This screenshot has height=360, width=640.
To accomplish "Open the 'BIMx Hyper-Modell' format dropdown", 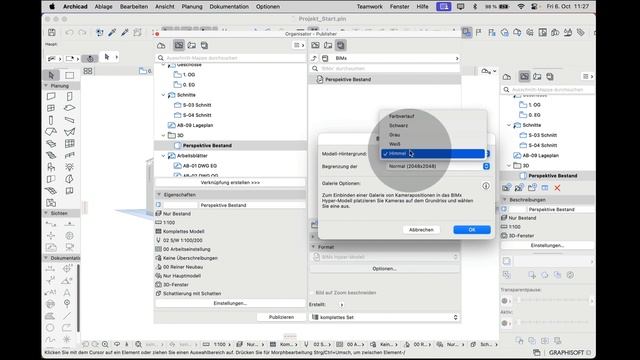I will click(385, 257).
